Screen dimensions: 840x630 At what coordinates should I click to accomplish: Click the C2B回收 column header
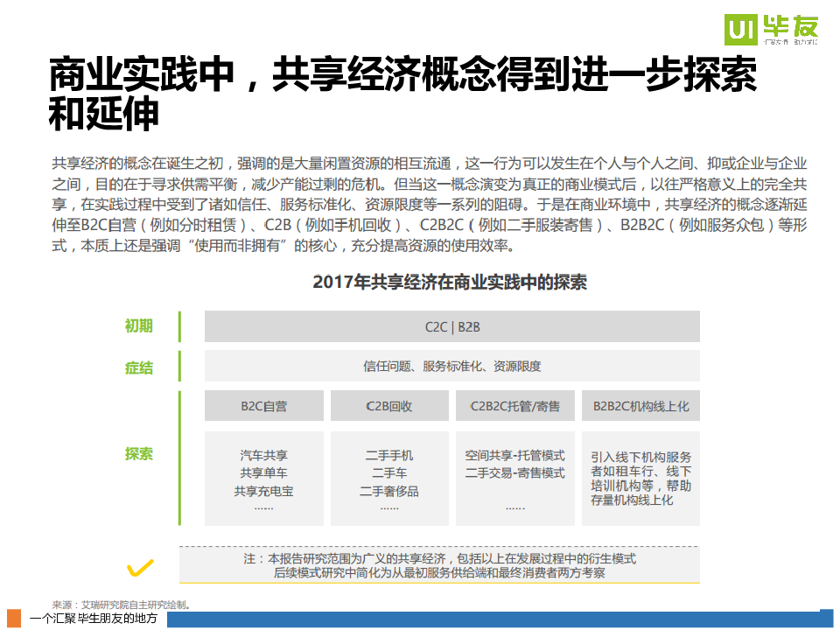[x=388, y=406]
